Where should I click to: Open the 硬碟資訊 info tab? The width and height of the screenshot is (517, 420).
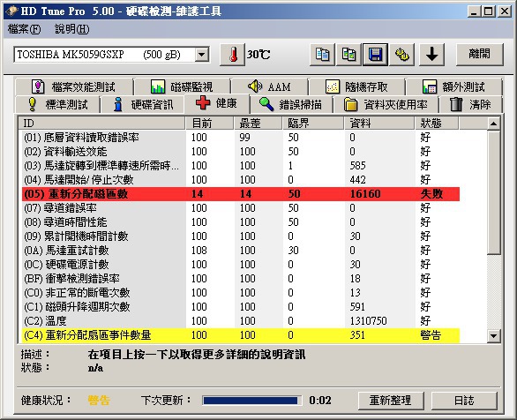tap(142, 104)
